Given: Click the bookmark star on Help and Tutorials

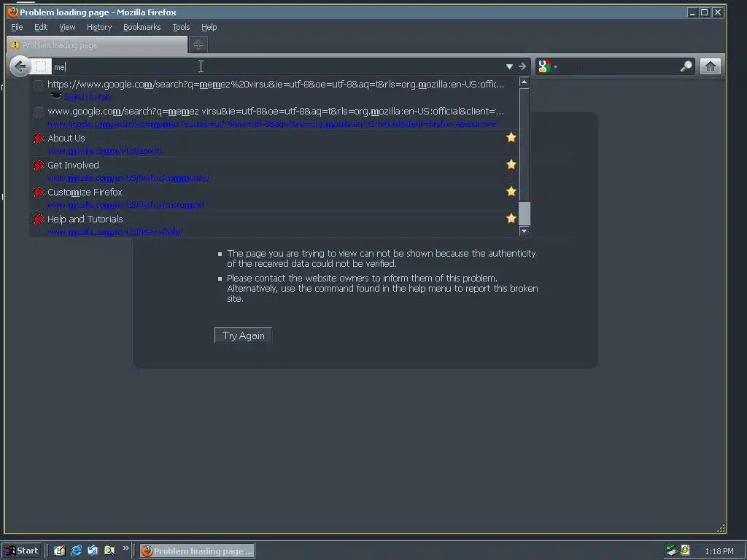Looking at the screenshot, I should click(x=511, y=219).
